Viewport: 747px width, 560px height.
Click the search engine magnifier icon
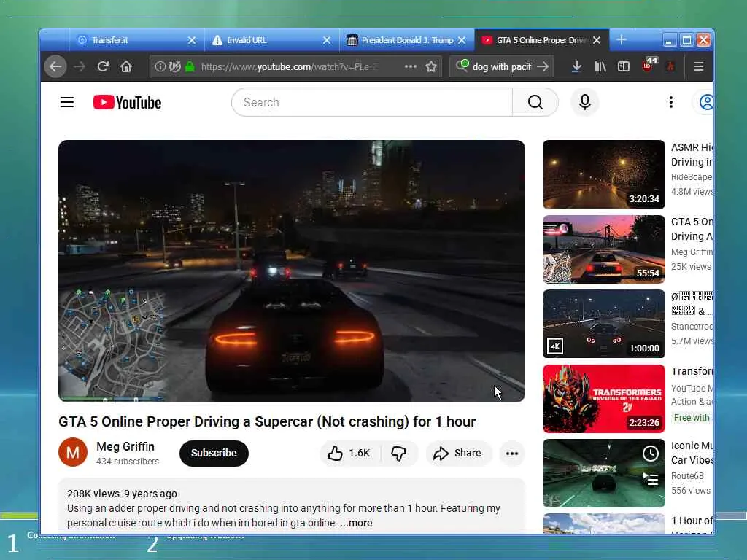pos(462,66)
